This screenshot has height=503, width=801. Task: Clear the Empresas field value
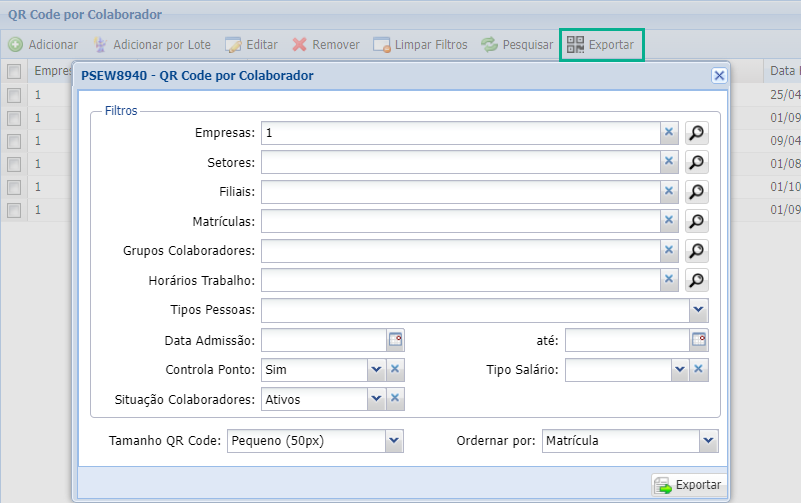point(669,132)
